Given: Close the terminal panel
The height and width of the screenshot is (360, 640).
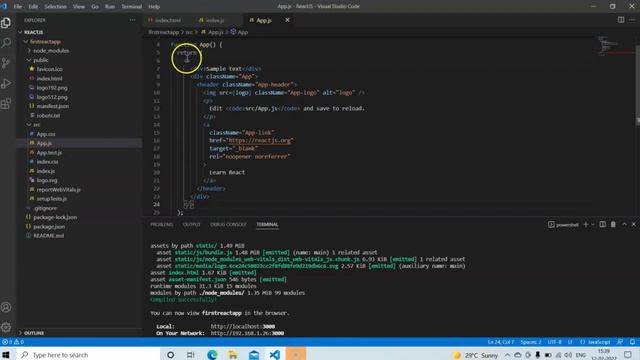Looking at the screenshot, I should 633,224.
